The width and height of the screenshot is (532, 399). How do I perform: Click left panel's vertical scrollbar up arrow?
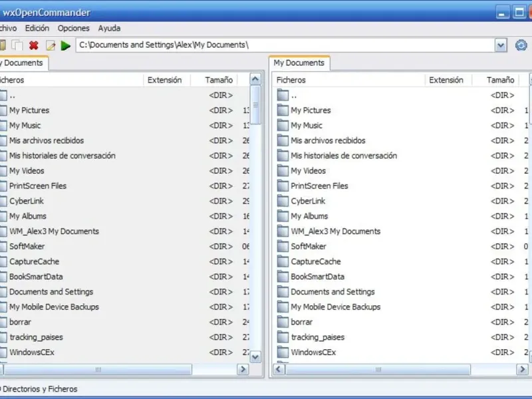[255, 79]
